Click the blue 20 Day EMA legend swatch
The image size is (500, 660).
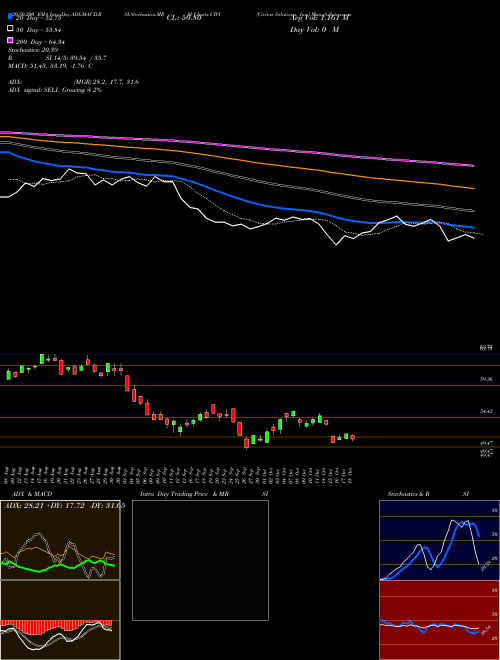pos(10,16)
